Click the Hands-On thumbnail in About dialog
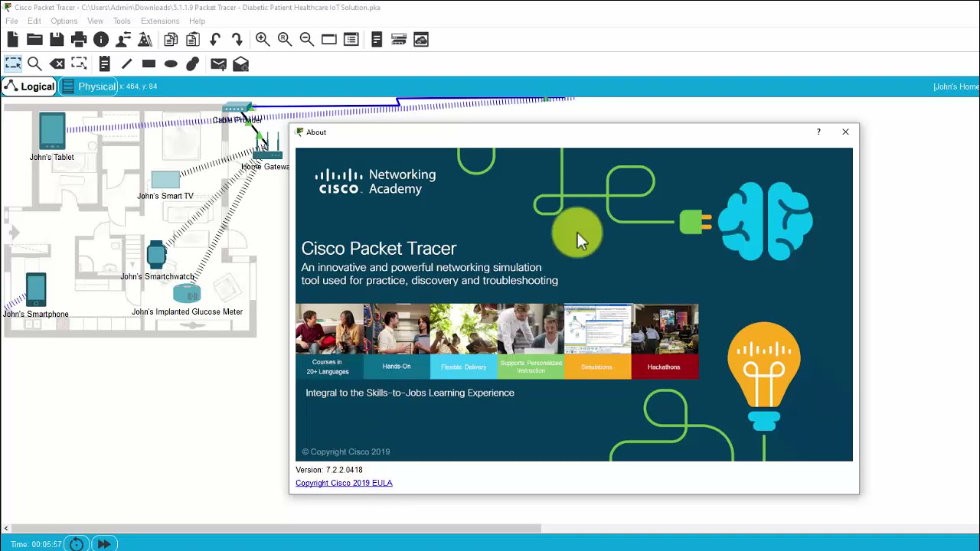Image resolution: width=980 pixels, height=551 pixels. click(x=397, y=341)
